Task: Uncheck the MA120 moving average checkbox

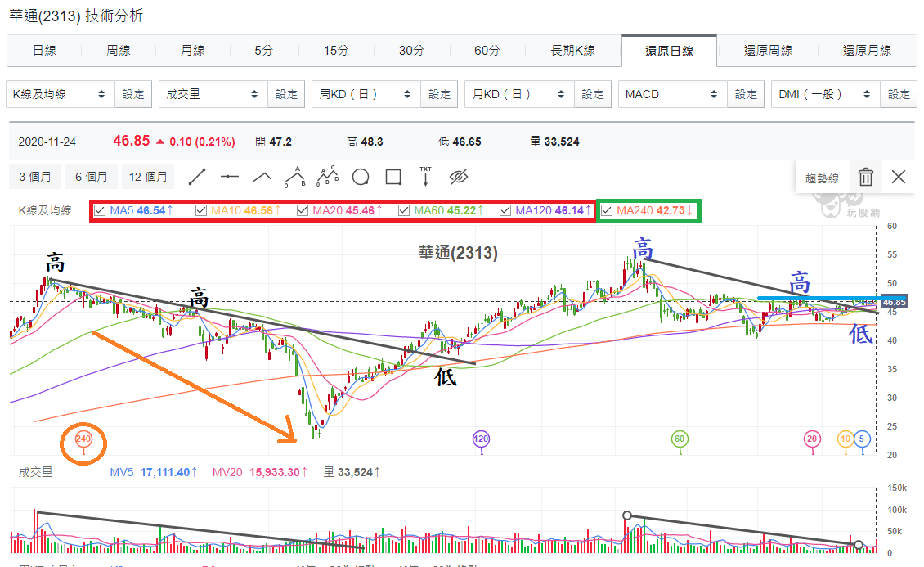Action: (x=505, y=210)
